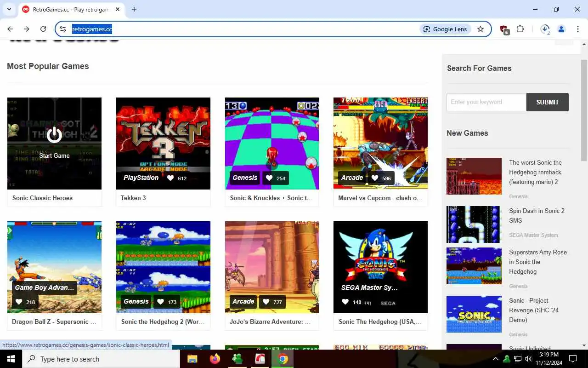The height and width of the screenshot is (368, 588).
Task: Click the Windows taskbar search box
Action: (101, 359)
